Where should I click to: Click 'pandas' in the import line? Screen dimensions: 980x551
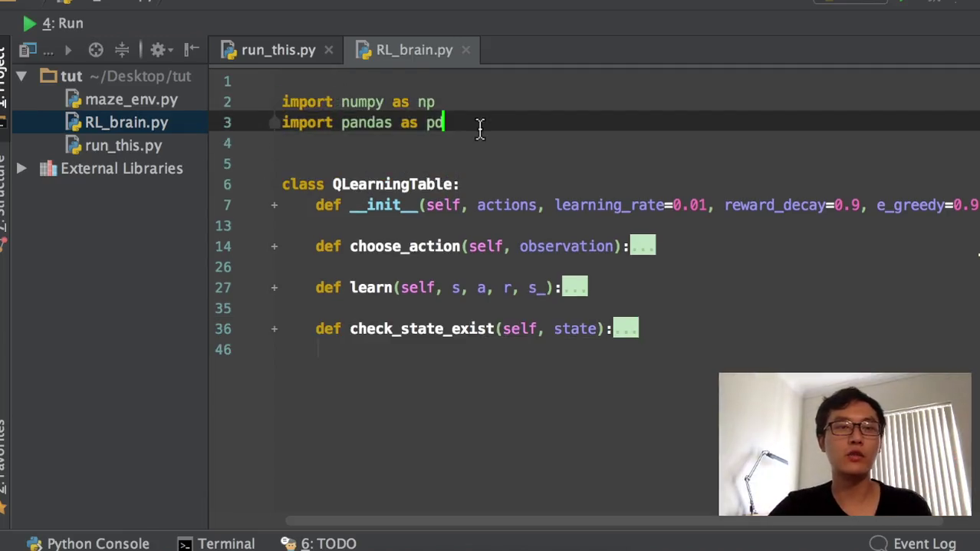(367, 122)
